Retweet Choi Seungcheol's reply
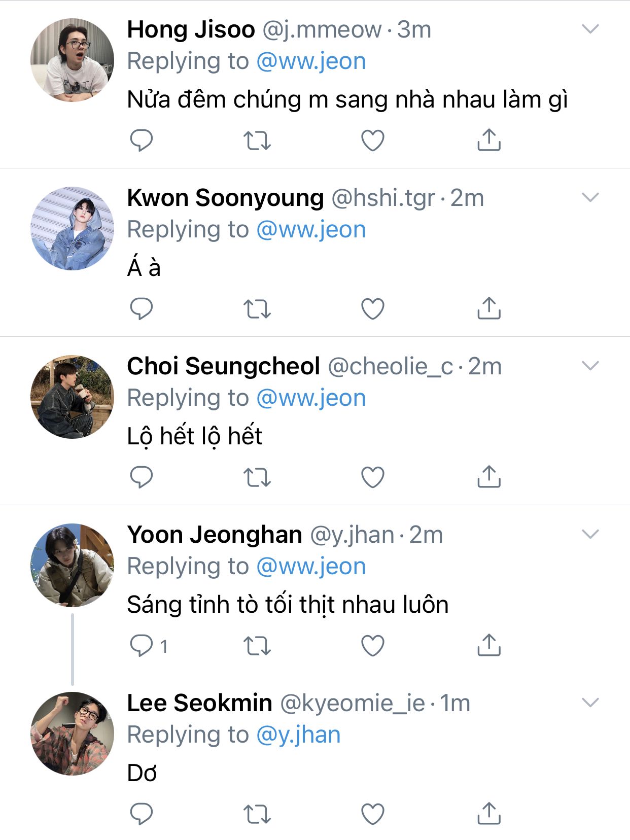The height and width of the screenshot is (840, 630). tap(257, 477)
